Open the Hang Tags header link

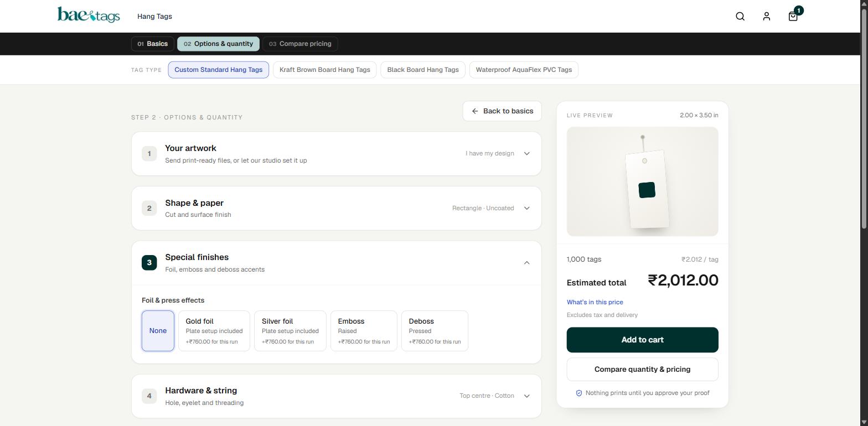(x=154, y=17)
